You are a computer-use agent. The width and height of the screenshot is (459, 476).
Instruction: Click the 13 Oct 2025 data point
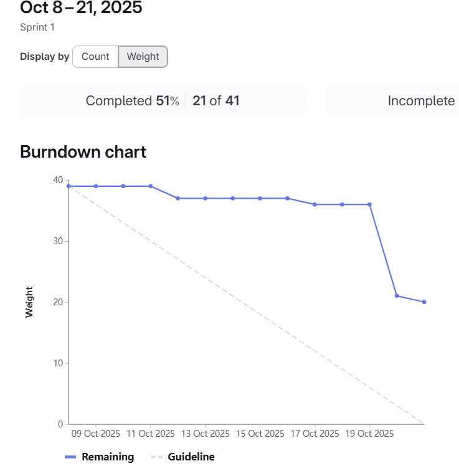point(206,198)
